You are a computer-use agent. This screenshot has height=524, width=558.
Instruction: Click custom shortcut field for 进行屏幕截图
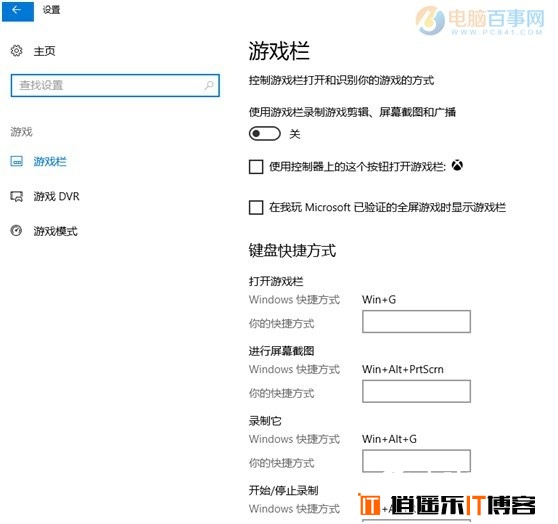[x=416, y=391]
